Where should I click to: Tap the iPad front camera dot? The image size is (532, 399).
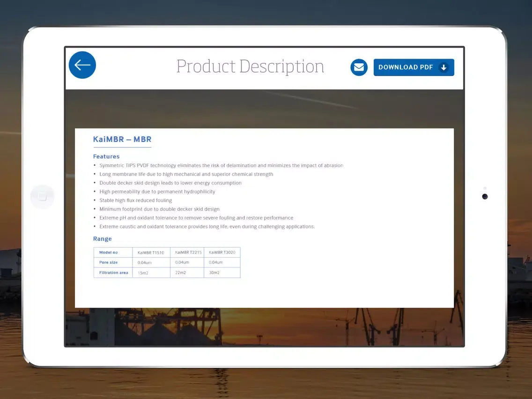point(485,196)
